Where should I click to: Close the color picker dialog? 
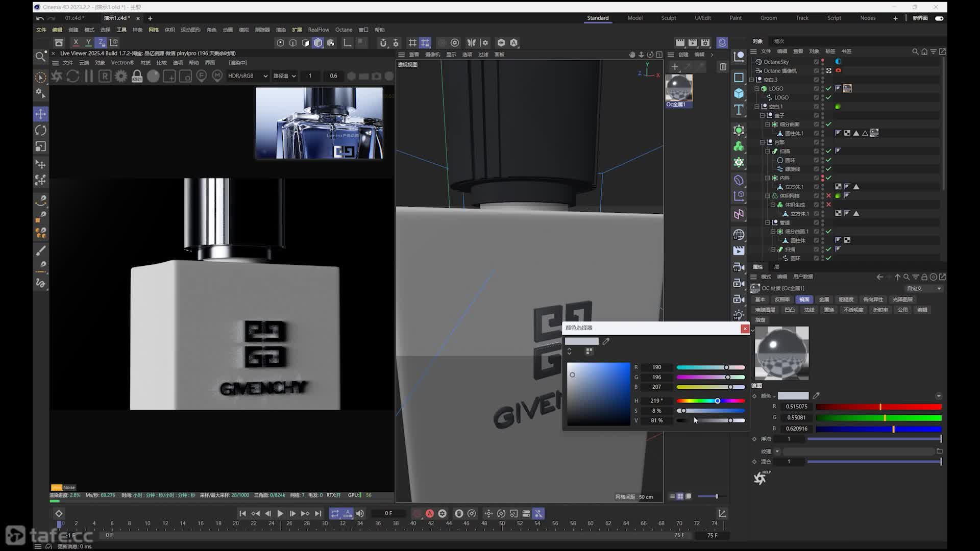coord(745,329)
